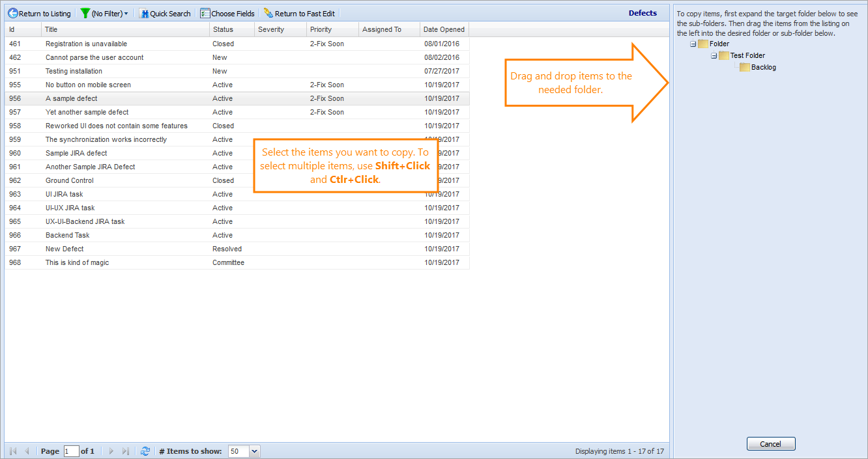Screen dimensions: 868x459
Task: Sort by the Status column header
Action: click(x=232, y=29)
